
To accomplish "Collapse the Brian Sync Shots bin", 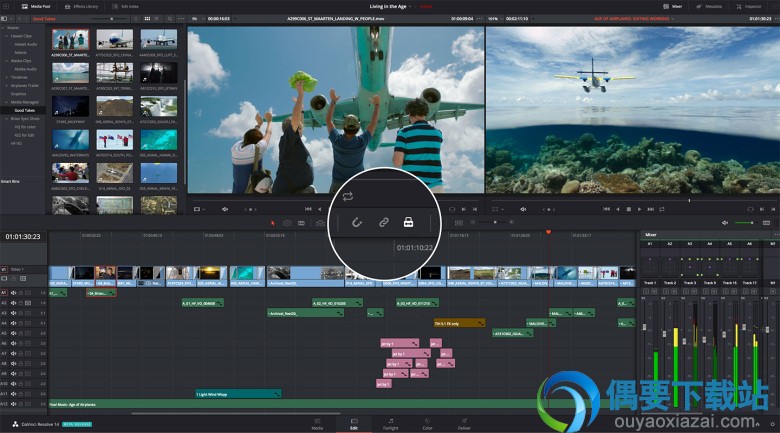I will pyautogui.click(x=6, y=118).
